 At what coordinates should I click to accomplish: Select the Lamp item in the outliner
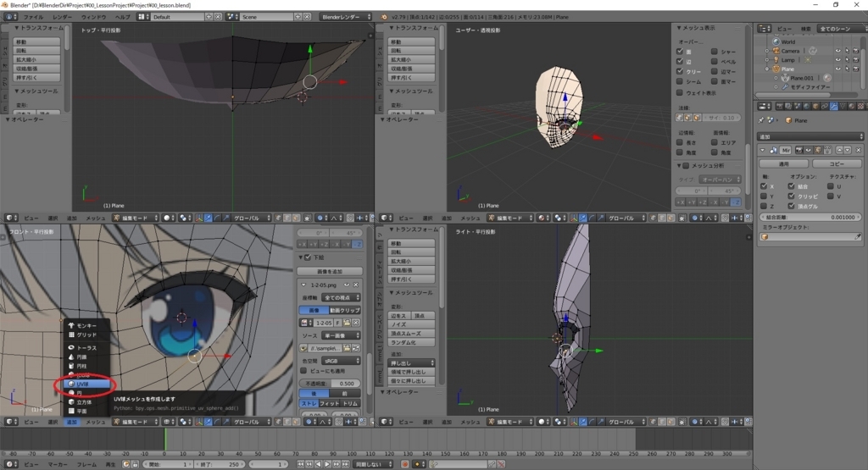click(788, 60)
